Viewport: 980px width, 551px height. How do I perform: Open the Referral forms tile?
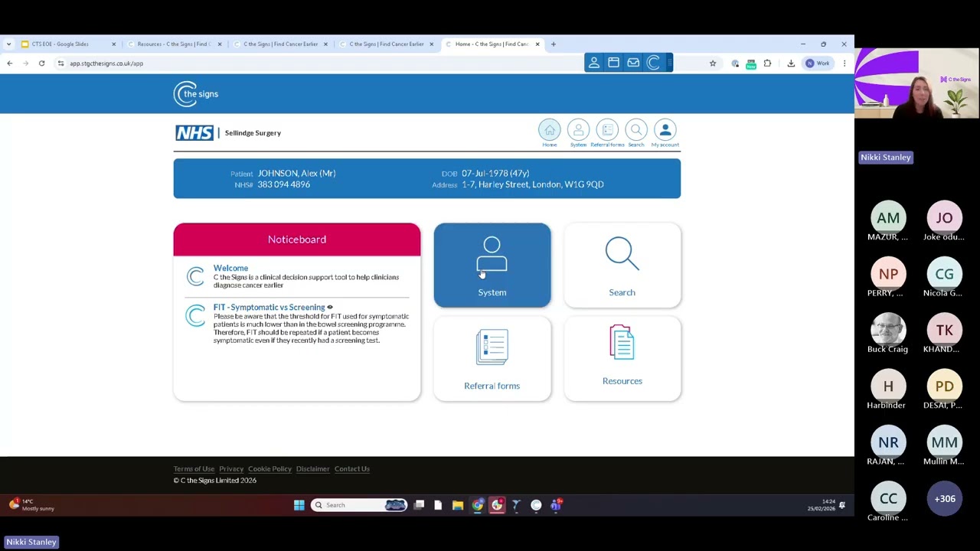pyautogui.click(x=492, y=359)
